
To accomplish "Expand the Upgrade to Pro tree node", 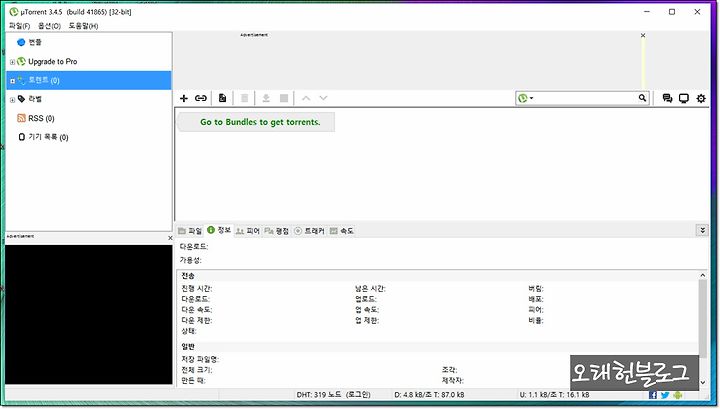I will click(12, 62).
